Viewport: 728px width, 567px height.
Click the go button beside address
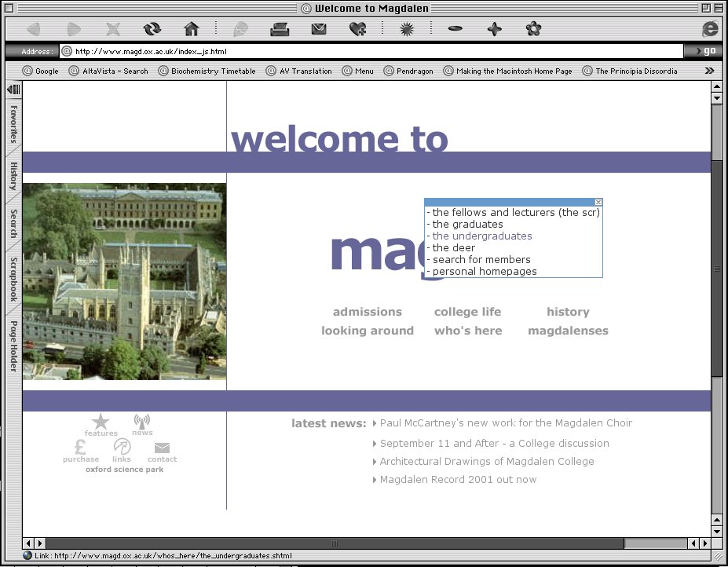coord(706,51)
